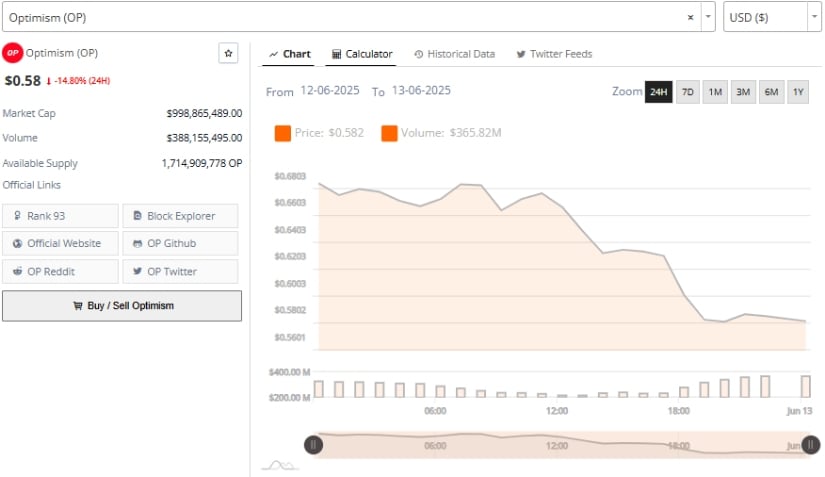The height and width of the screenshot is (477, 825).
Task: Open the OP Twitter link
Action: pos(180,271)
